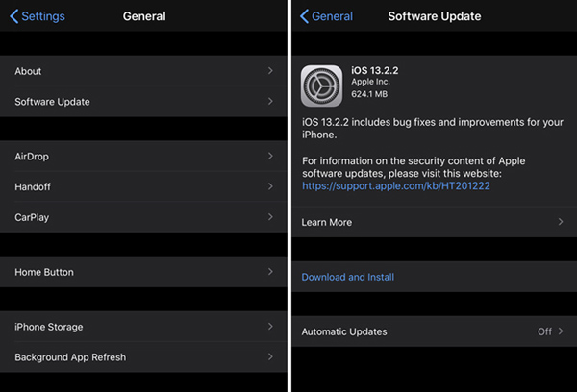Click the 624.1 MB size text
Image resolution: width=577 pixels, height=392 pixels.
pos(369,94)
